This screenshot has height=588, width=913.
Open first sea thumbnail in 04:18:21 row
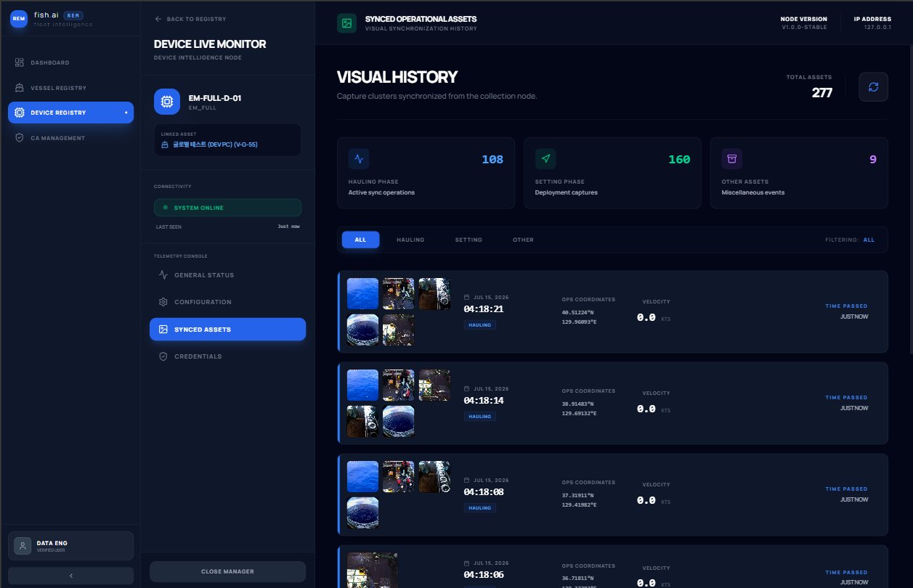tap(362, 294)
